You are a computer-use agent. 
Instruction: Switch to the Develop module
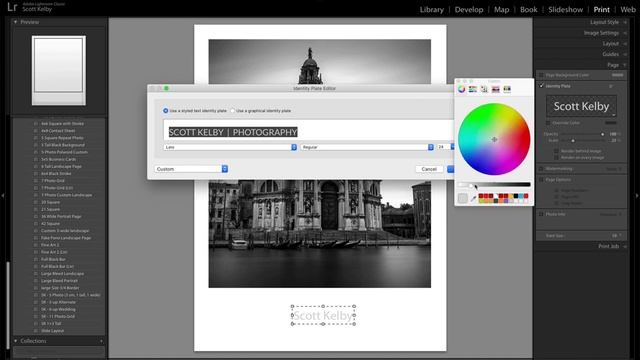click(469, 9)
